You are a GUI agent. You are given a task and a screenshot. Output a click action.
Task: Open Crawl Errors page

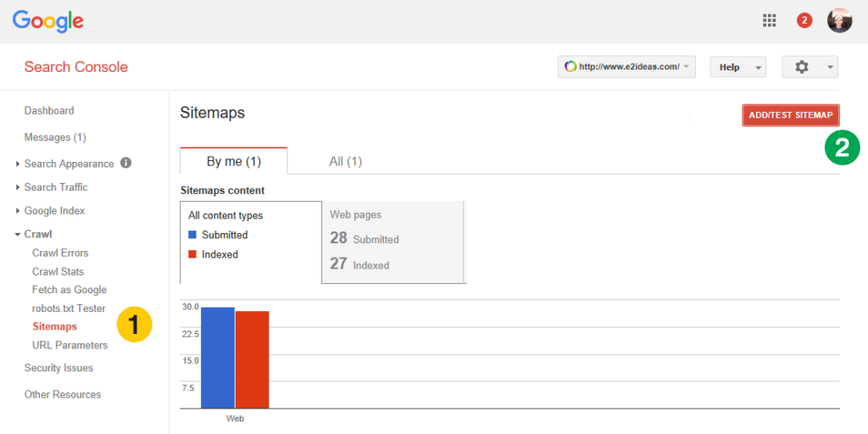pos(60,253)
